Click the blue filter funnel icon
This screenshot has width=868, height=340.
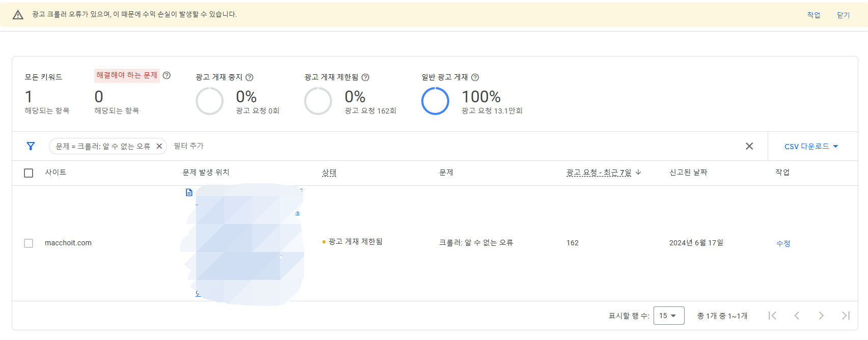31,146
